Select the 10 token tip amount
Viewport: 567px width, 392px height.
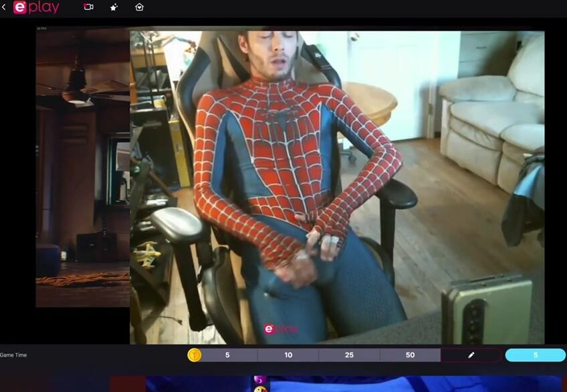(x=288, y=355)
